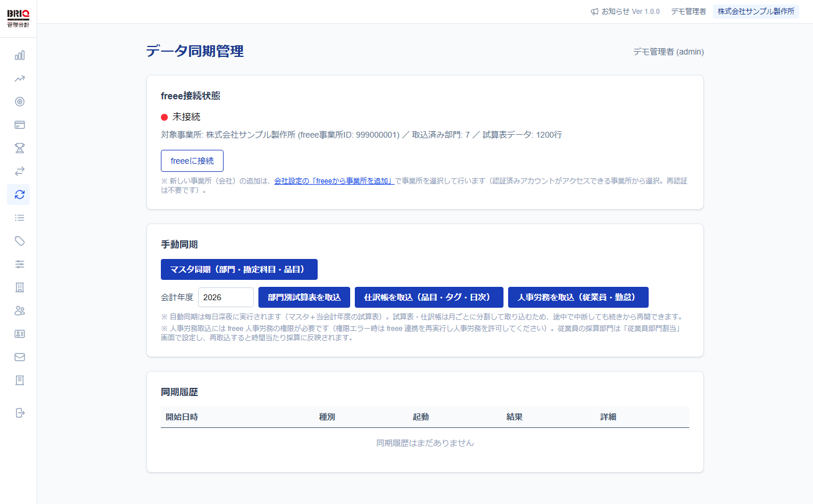Screen dimensions: 813x504
Task: Click the 手動同期 heading
Action: click(179, 244)
